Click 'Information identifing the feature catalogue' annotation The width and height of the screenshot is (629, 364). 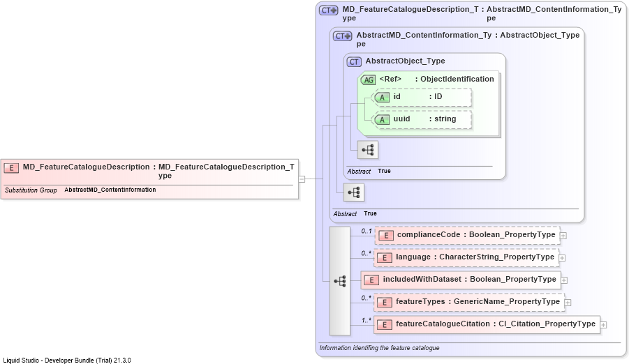tap(380, 348)
